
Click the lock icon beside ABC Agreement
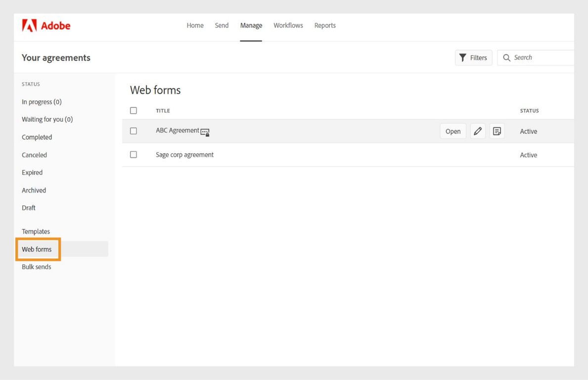(x=205, y=132)
